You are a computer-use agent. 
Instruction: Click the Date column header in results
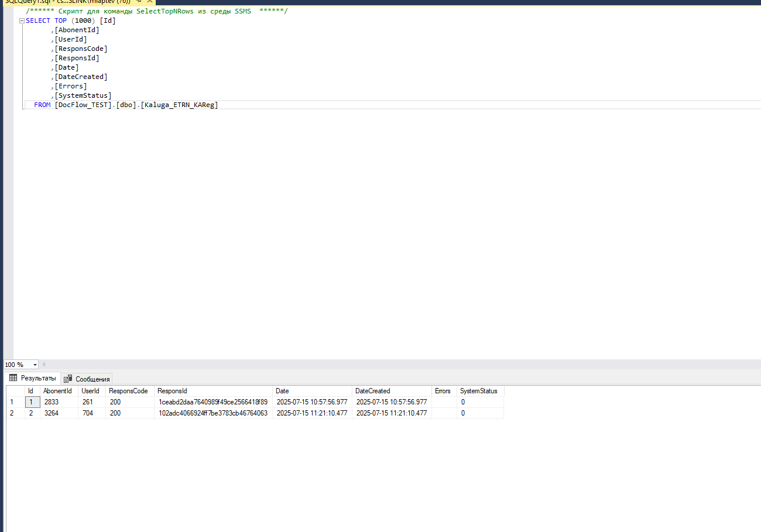(x=313, y=391)
